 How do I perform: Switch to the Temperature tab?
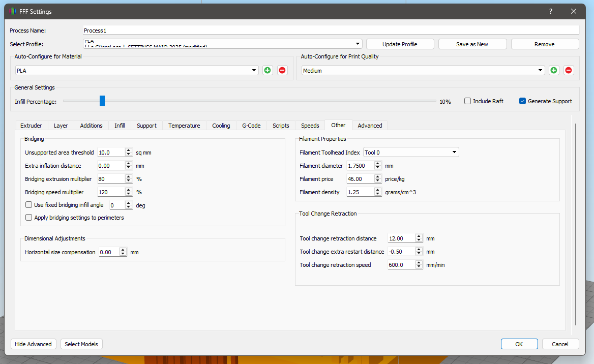(184, 126)
